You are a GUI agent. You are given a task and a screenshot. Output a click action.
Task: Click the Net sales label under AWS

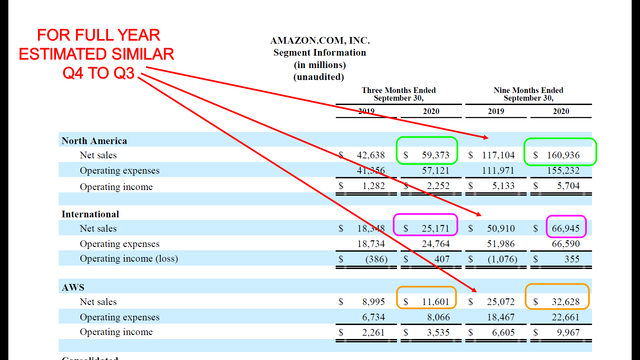[x=98, y=302]
